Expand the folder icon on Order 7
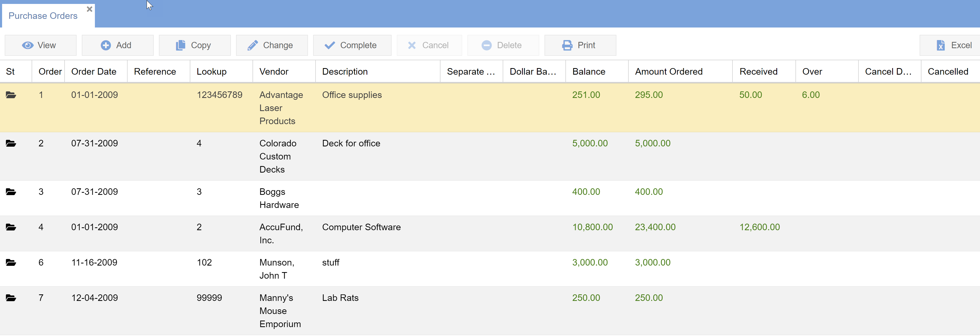The height and width of the screenshot is (336, 980). 11,297
